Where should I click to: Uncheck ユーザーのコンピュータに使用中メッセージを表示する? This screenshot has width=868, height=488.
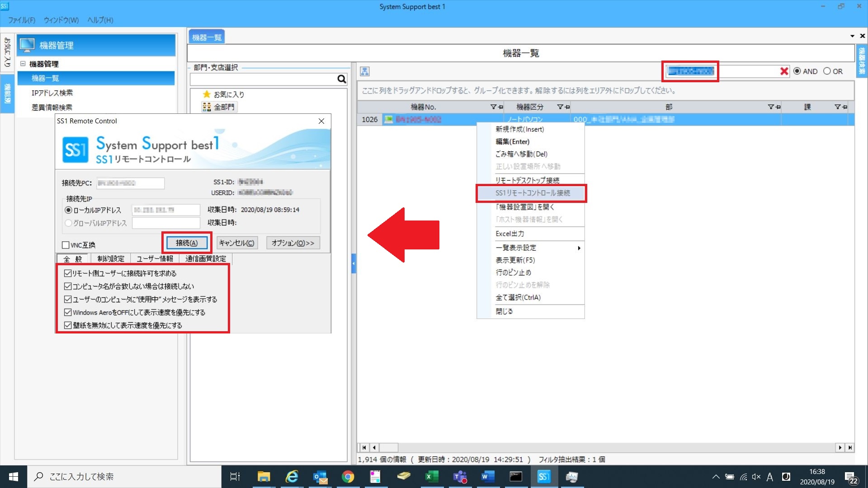(x=68, y=299)
